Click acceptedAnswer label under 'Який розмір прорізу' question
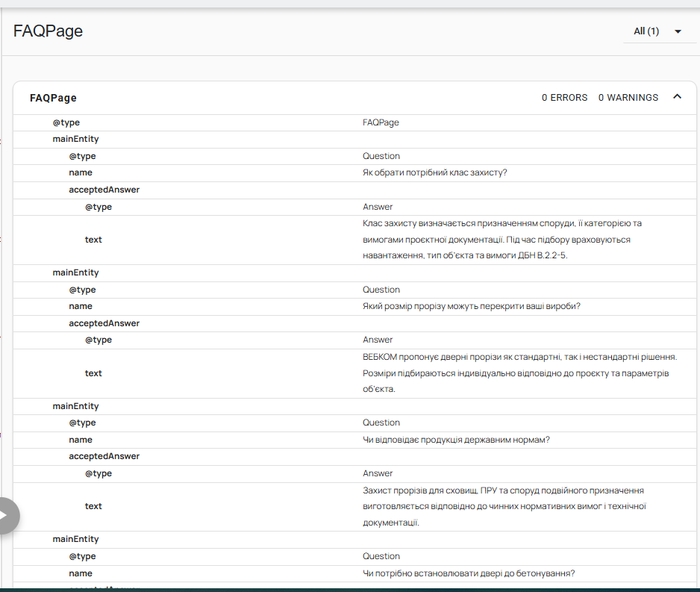The height and width of the screenshot is (592, 700). (104, 323)
